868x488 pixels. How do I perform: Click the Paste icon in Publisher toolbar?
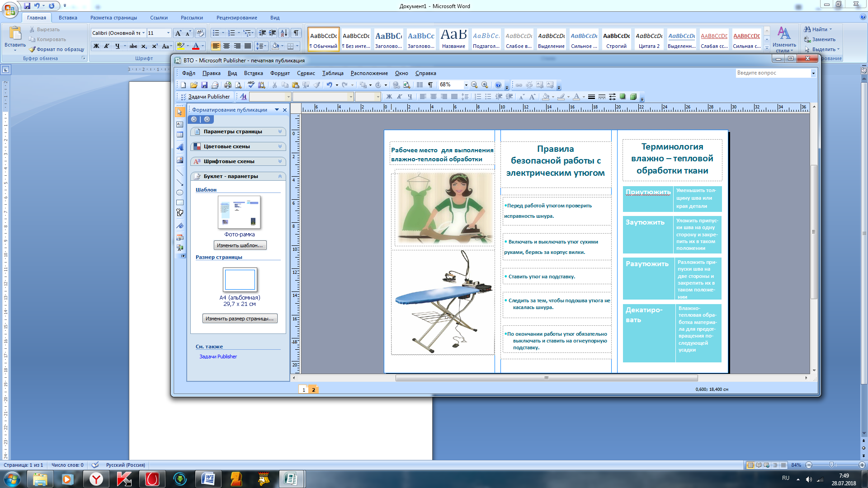click(x=296, y=85)
